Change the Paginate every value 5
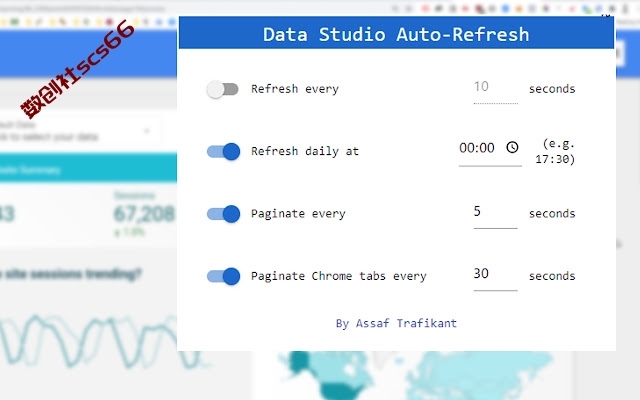 [496, 214]
